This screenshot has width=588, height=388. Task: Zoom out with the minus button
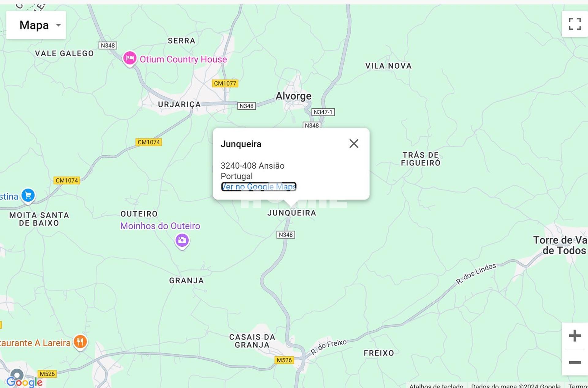[x=575, y=362]
